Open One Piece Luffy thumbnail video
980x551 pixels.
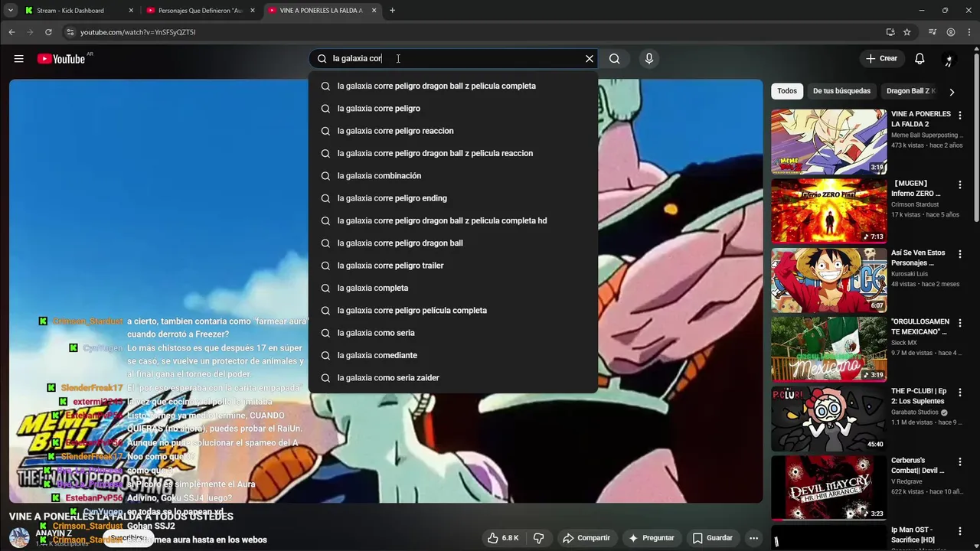pos(828,280)
